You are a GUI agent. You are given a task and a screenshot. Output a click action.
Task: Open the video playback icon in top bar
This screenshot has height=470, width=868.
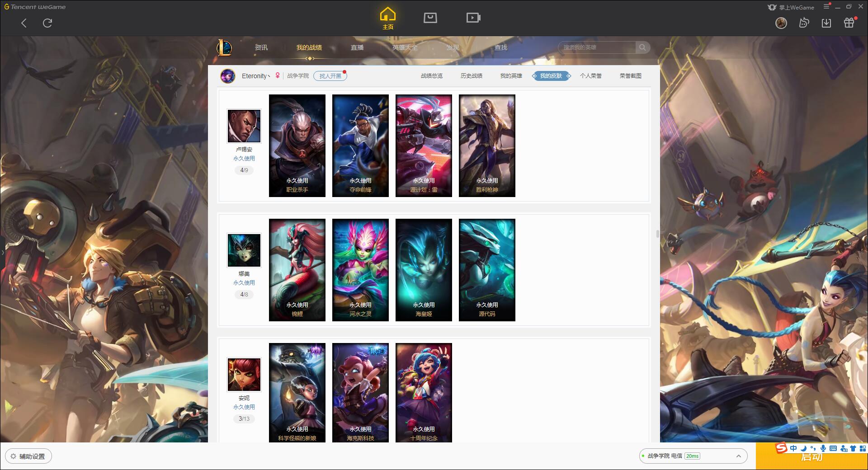click(x=473, y=18)
